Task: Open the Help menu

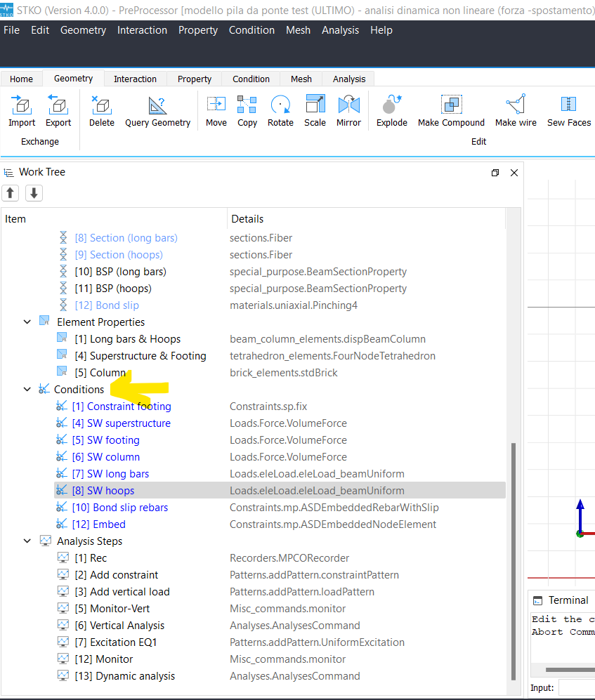Action: [381, 30]
